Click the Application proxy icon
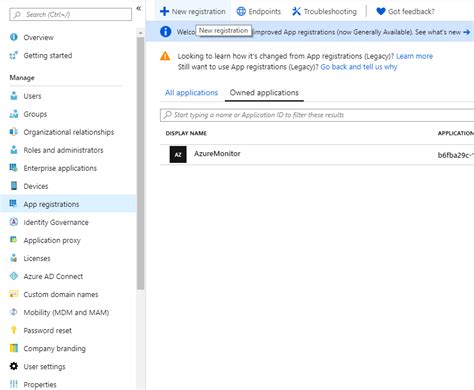Image resolution: width=474 pixels, height=390 pixels. (x=14, y=240)
